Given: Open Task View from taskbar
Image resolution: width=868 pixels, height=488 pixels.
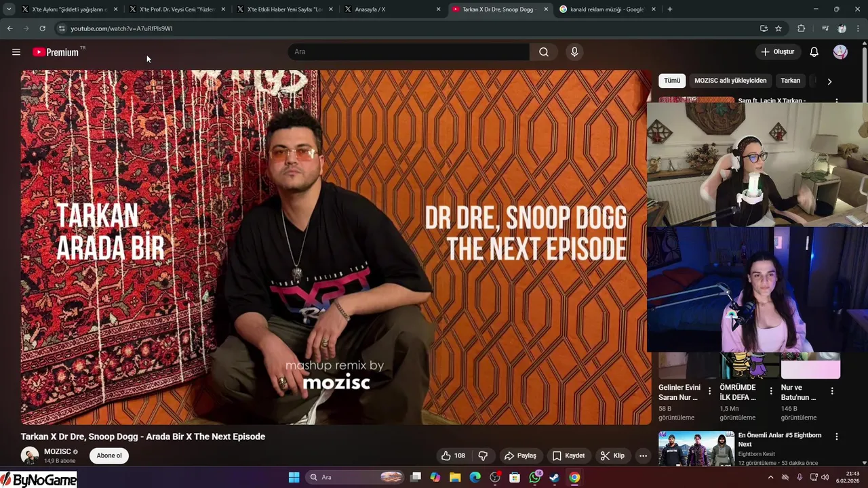Looking at the screenshot, I should coord(416,477).
